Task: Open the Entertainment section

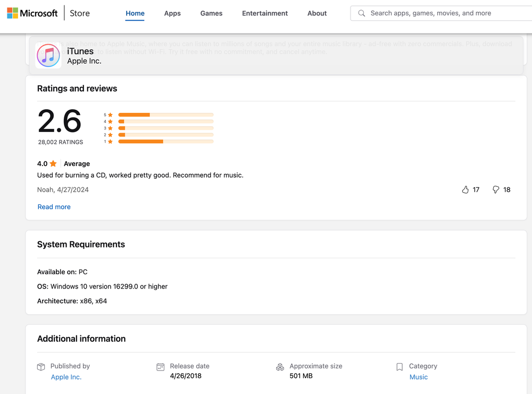Action: (x=265, y=13)
